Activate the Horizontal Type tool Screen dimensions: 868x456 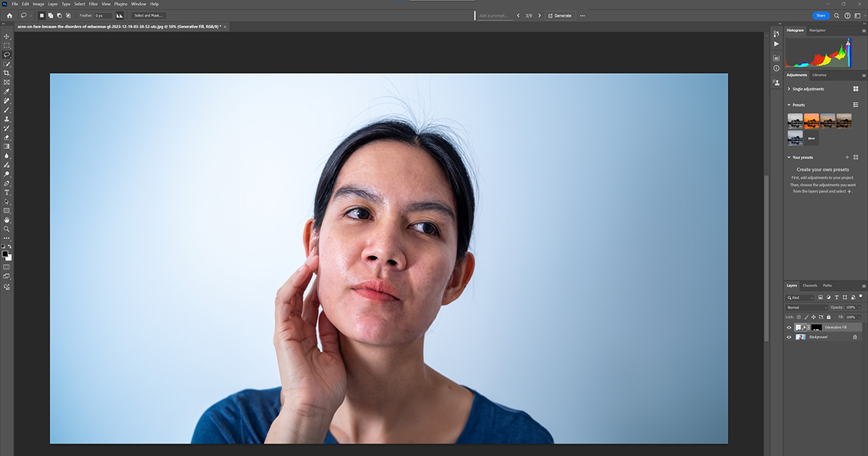7,193
